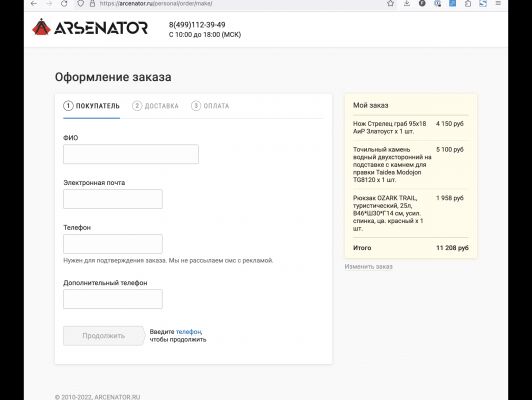Screen dimensions: 532x400
Task: Click the ФИО input field
Action: [131, 154]
